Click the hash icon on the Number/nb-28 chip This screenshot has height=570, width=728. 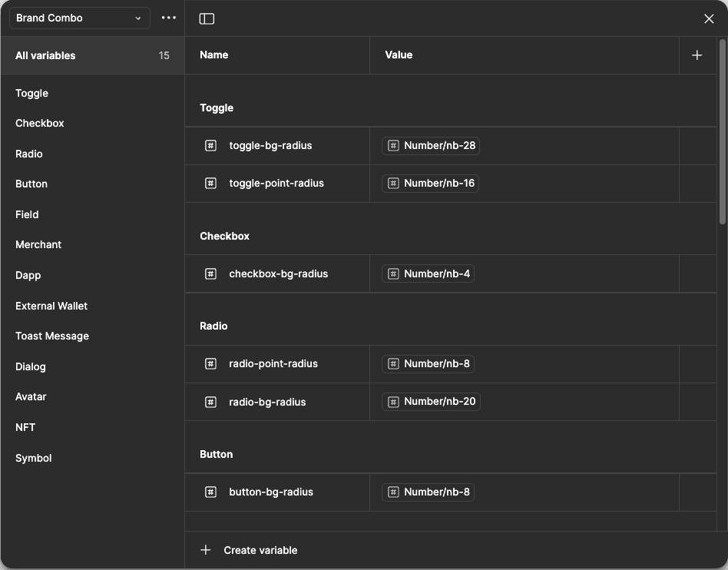pos(392,145)
